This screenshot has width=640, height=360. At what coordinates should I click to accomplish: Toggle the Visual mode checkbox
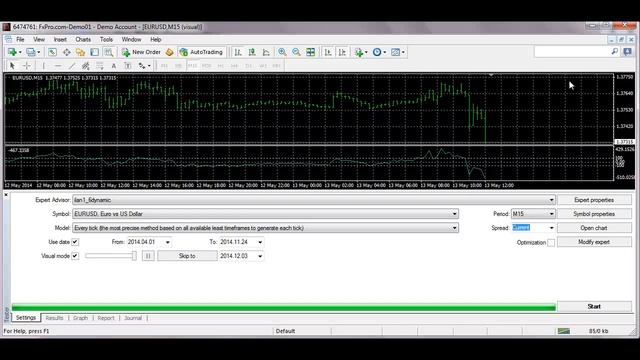[x=75, y=256]
